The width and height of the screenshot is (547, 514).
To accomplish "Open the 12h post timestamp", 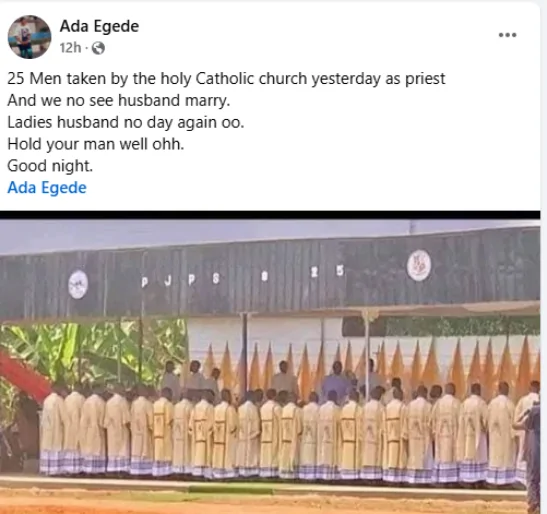I will (70, 48).
